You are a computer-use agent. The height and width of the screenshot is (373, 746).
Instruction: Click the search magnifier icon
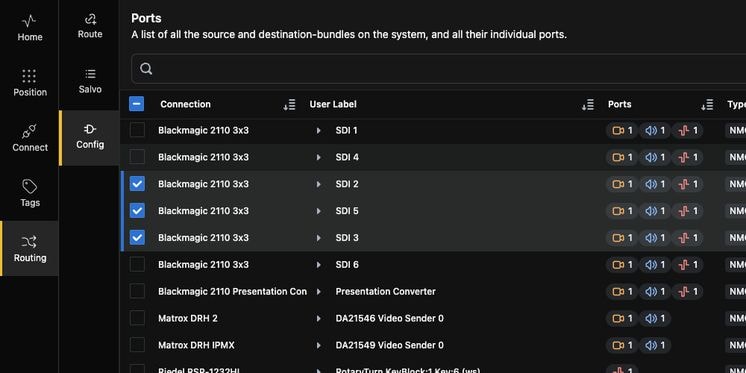click(146, 69)
